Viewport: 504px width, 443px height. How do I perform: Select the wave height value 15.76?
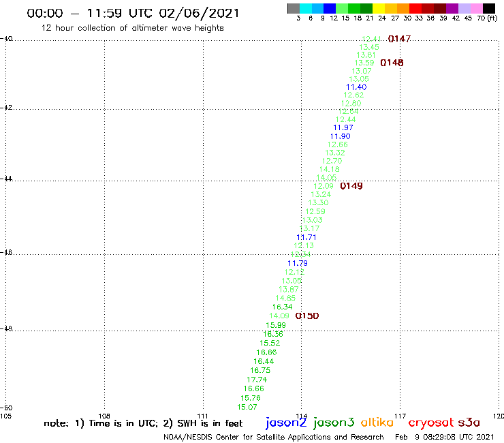pos(251,398)
